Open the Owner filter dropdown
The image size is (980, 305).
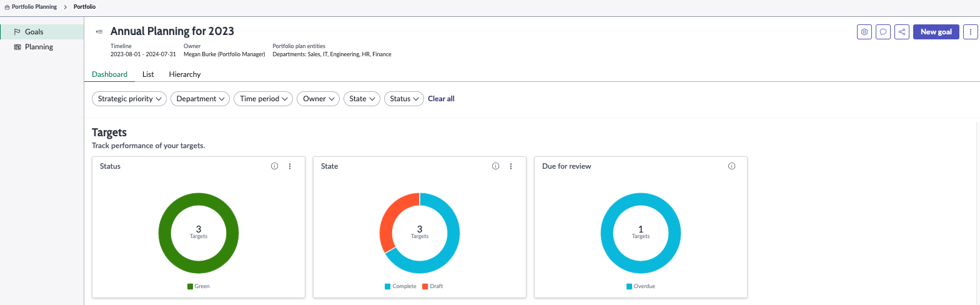pos(318,99)
